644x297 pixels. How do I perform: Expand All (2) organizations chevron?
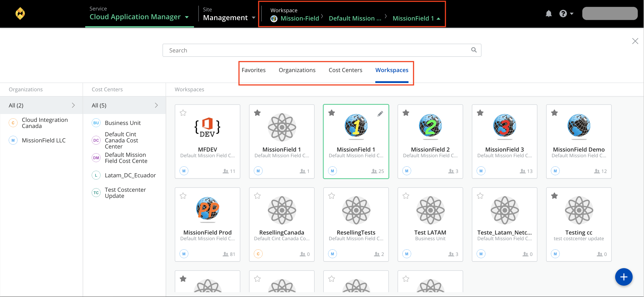(73, 105)
